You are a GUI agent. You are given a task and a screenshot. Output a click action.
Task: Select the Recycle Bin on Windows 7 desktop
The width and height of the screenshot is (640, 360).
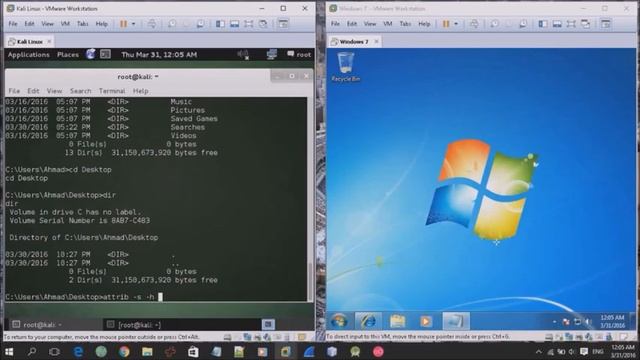tap(346, 67)
